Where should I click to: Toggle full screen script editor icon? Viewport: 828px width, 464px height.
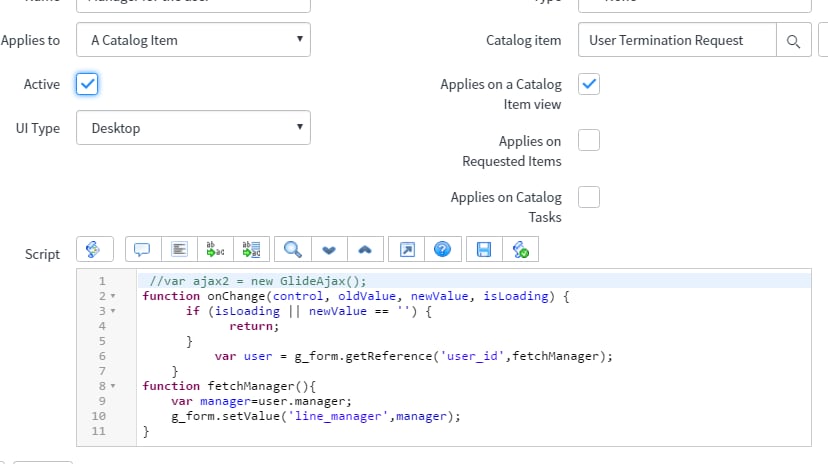[407, 249]
